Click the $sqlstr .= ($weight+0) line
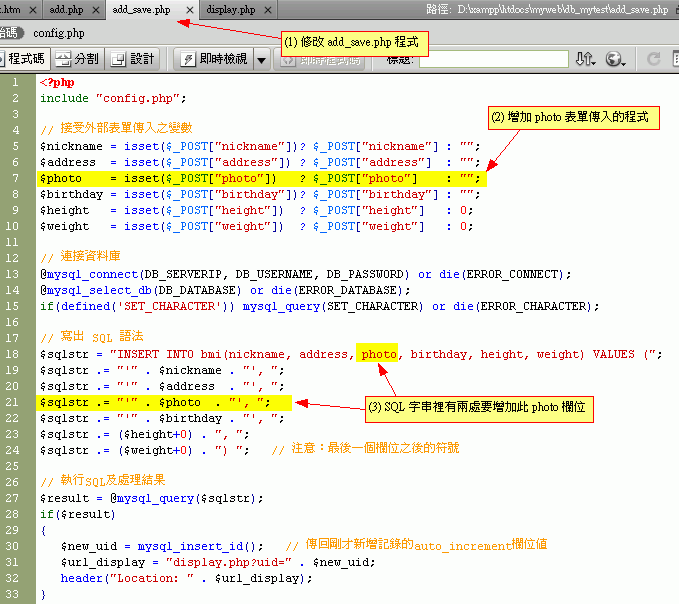The image size is (679, 604). click(x=145, y=451)
